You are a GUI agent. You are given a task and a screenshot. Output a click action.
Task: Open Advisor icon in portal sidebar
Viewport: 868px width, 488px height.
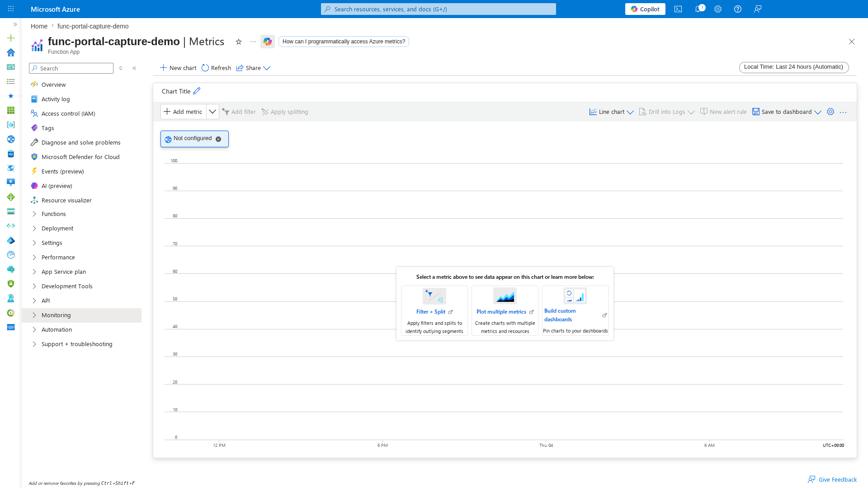[11, 269]
